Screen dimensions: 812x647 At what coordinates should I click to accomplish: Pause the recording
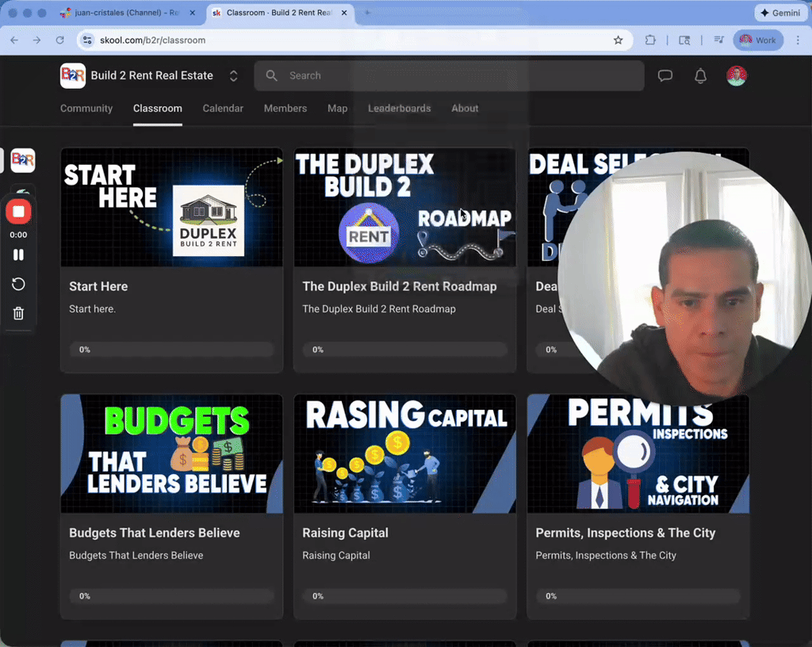[x=19, y=255]
